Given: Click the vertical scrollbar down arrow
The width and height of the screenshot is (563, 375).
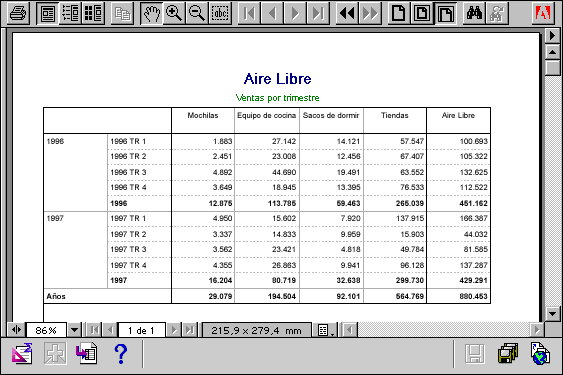Looking at the screenshot, I should tap(553, 314).
